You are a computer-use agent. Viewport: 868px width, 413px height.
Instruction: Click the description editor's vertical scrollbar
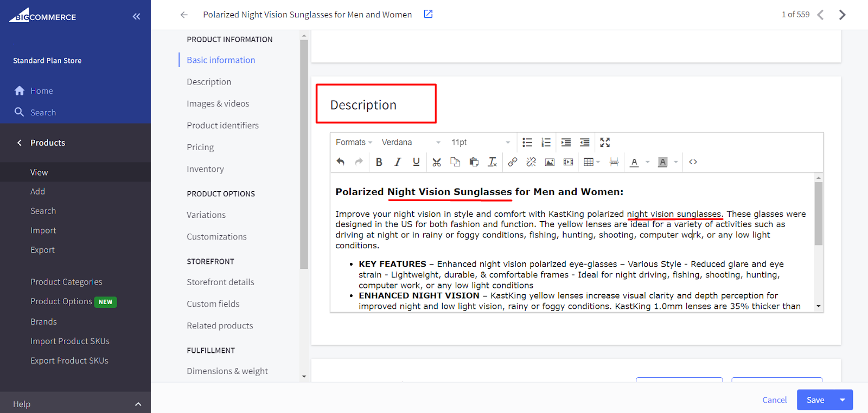coord(819,214)
